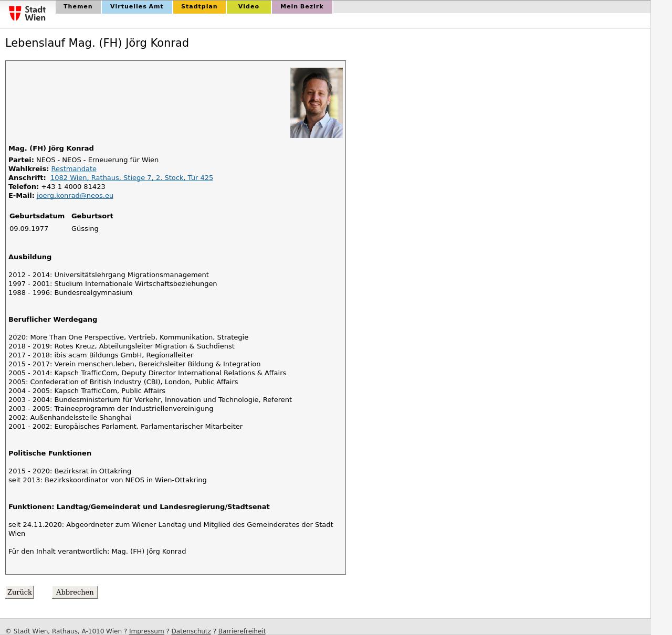Select the More Than One Perspective entry
Image resolution: width=672 pixels, height=635 pixels.
click(x=129, y=337)
